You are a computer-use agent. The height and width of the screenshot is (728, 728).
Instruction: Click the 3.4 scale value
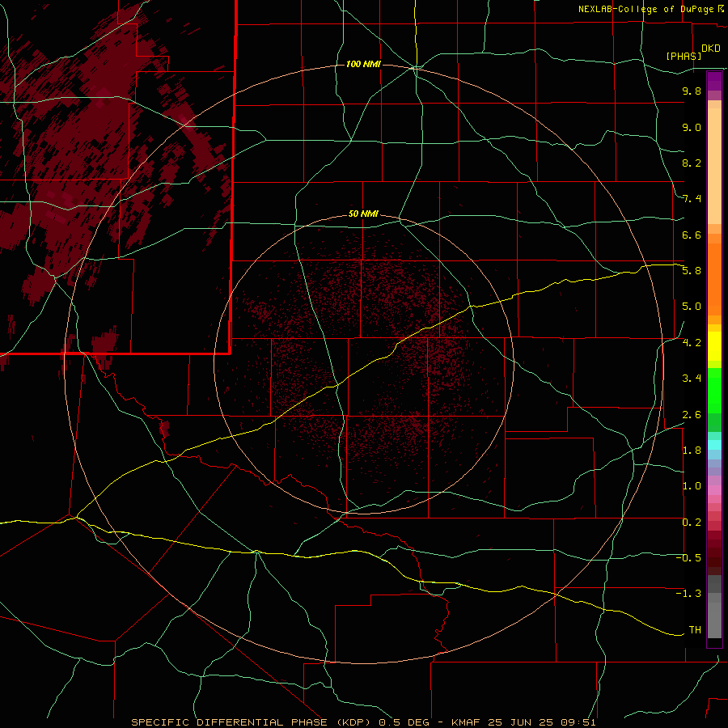point(692,379)
